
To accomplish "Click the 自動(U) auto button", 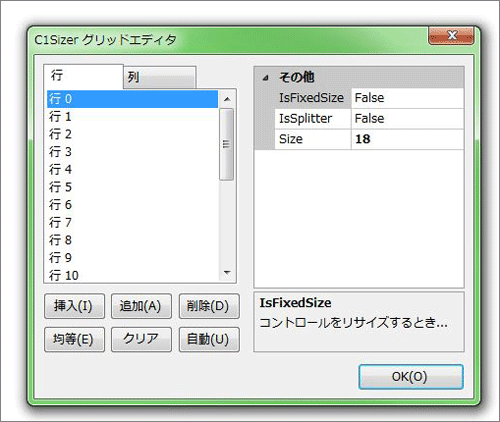I will (209, 339).
